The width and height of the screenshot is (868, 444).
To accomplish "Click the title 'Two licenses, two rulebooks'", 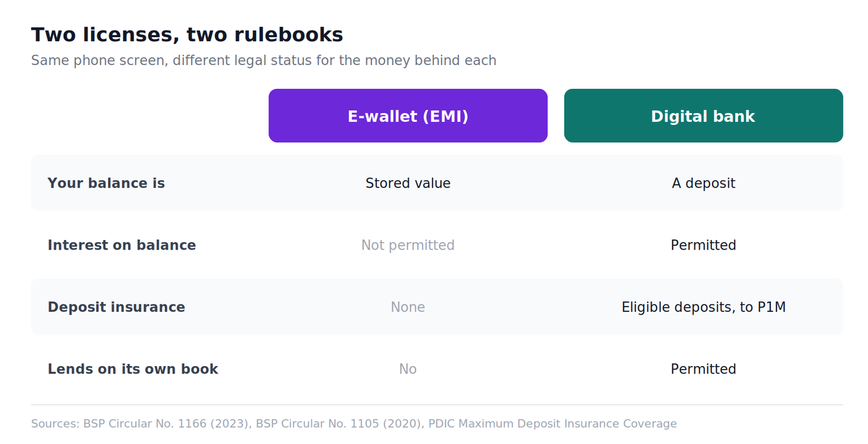I will tap(187, 35).
